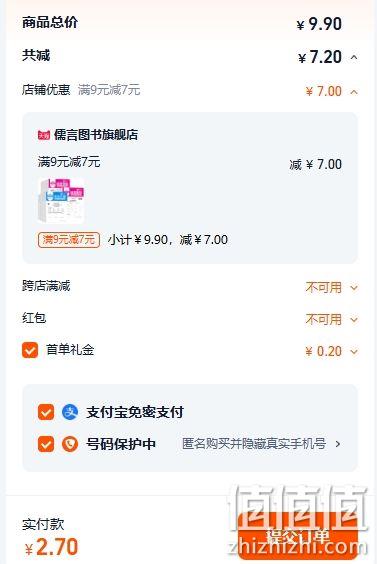Collapse the 店铺优惠 ¥7.00 chevron
This screenshot has height=564, width=377.
pyautogui.click(x=354, y=92)
